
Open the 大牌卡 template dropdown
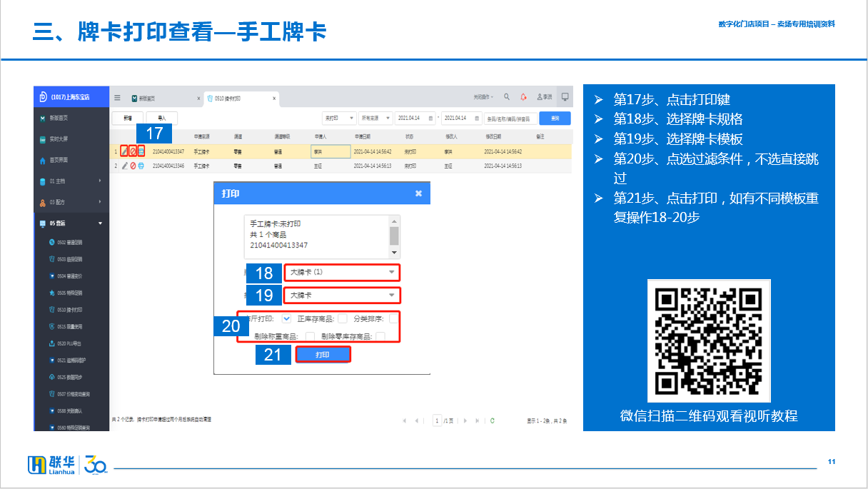[x=342, y=295]
